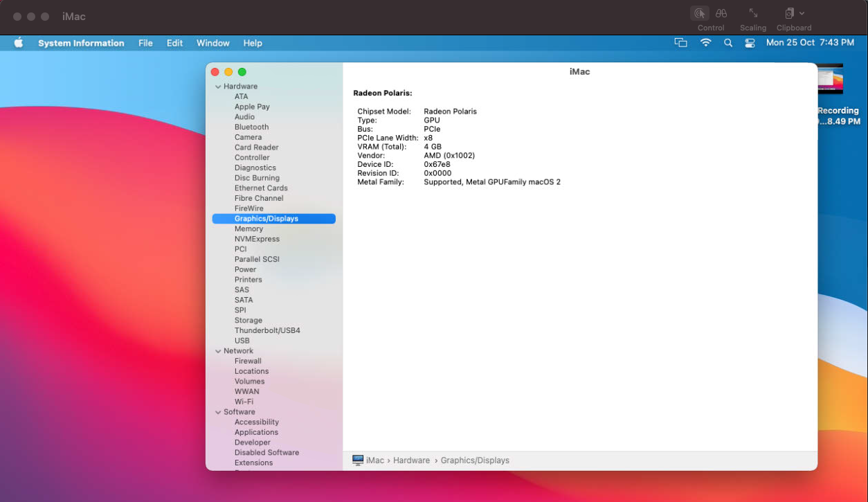Click the Scaling icon
This screenshot has height=502, width=868.
(753, 13)
